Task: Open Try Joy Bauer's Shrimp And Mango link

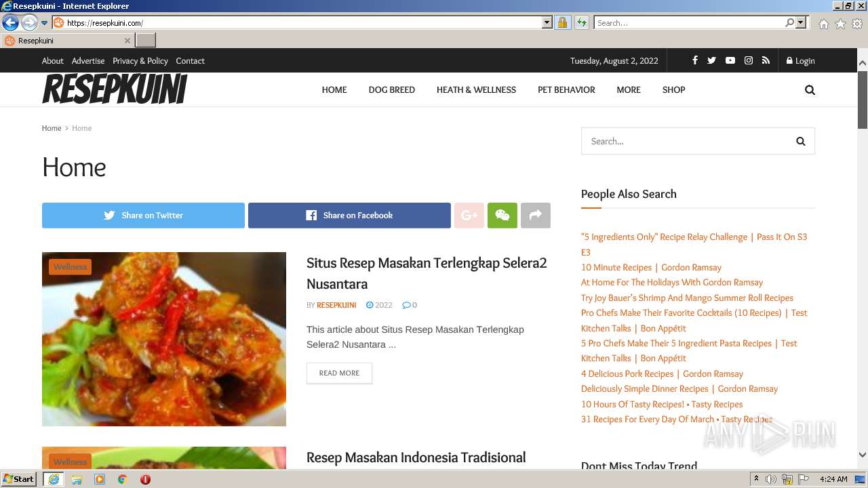Action: coord(687,298)
